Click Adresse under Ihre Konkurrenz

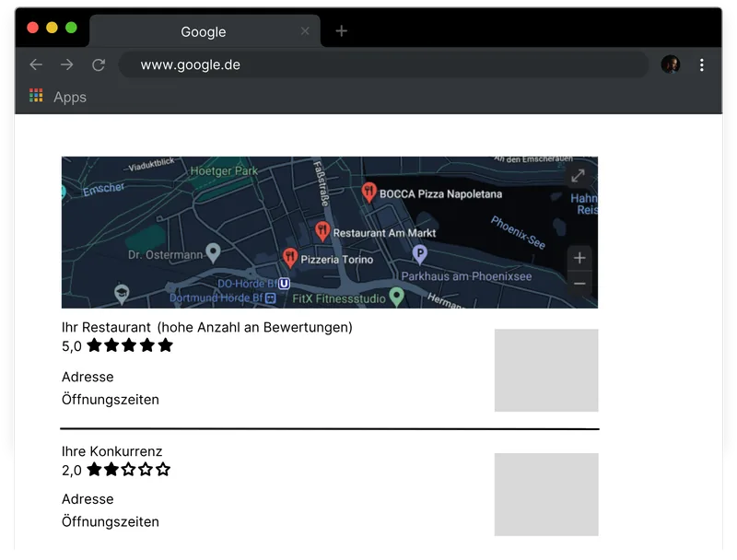88,499
